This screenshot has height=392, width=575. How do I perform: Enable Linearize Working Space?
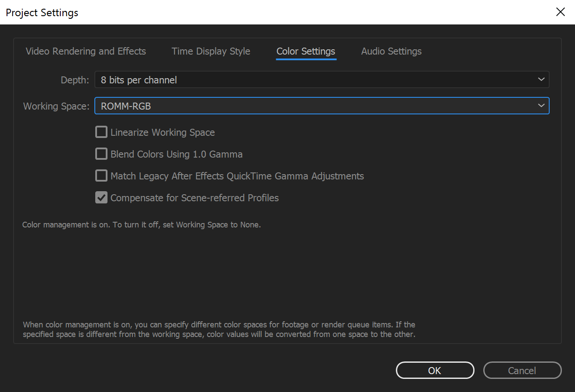[x=101, y=132]
